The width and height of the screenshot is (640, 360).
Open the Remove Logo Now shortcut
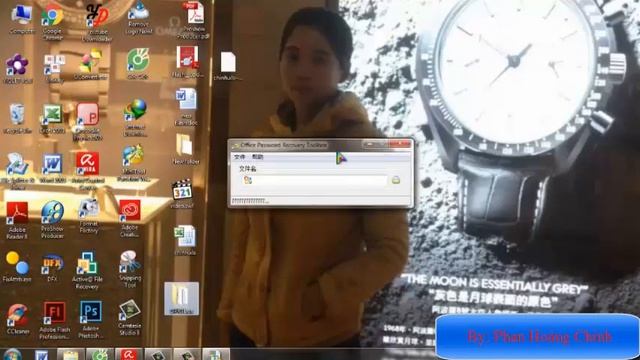coord(138,18)
